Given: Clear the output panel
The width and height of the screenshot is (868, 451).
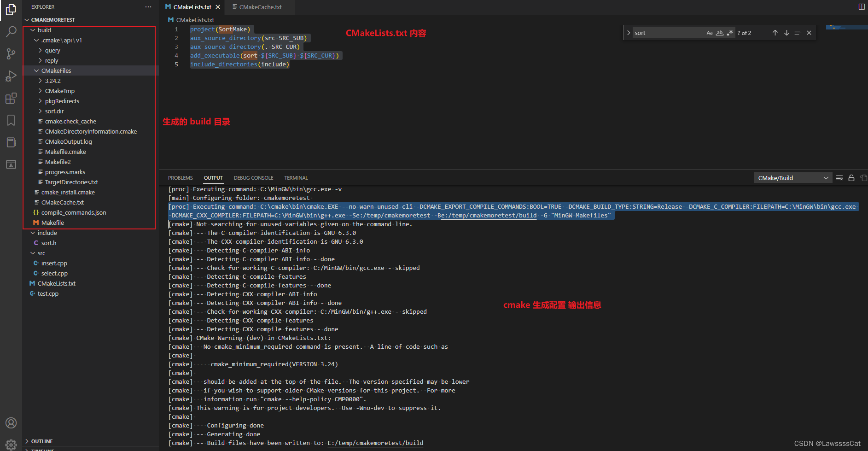Looking at the screenshot, I should point(839,178).
